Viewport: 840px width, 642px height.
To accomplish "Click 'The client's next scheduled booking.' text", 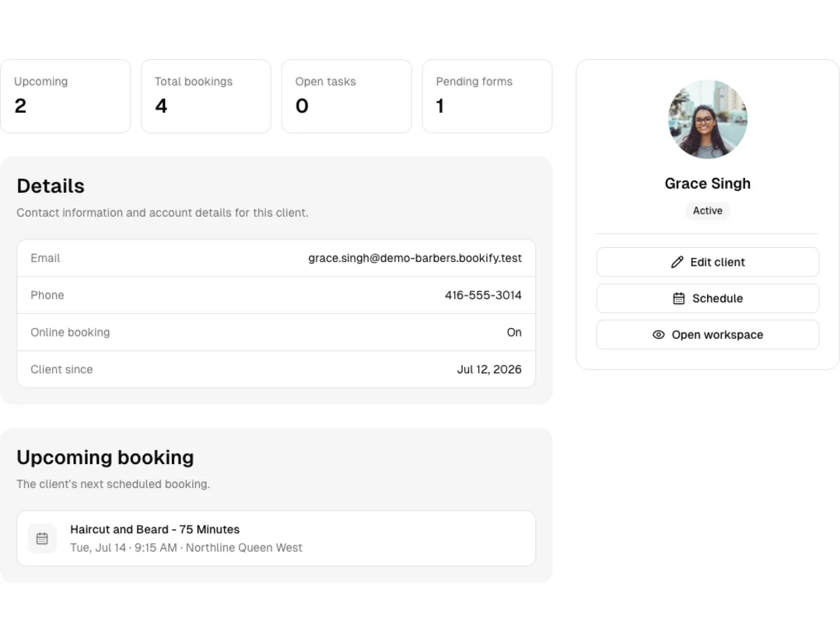I will 113,484.
